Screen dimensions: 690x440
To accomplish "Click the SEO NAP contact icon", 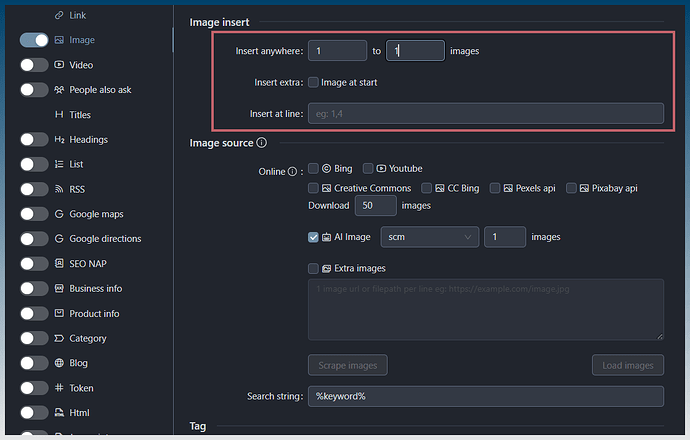I will (59, 264).
